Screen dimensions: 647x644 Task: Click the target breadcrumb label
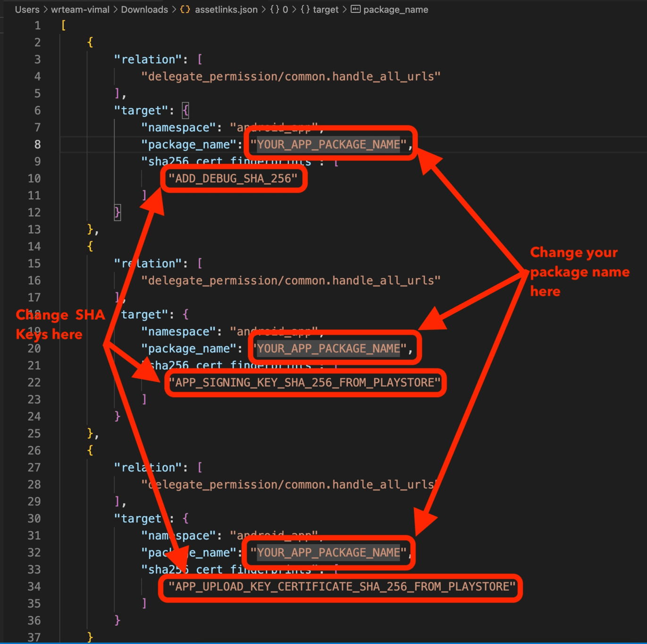coord(326,9)
